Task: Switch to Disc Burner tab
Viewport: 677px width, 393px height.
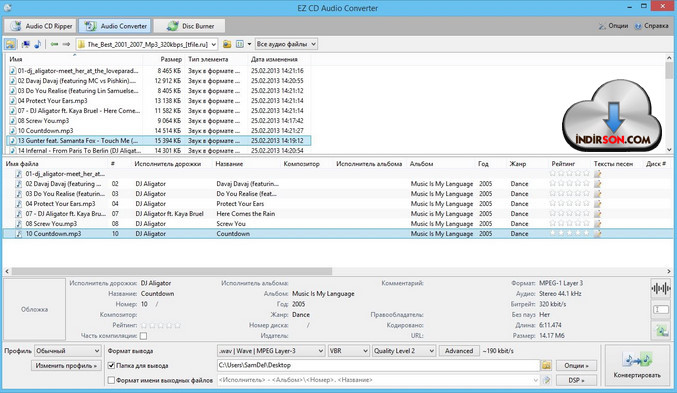Action: (190, 26)
